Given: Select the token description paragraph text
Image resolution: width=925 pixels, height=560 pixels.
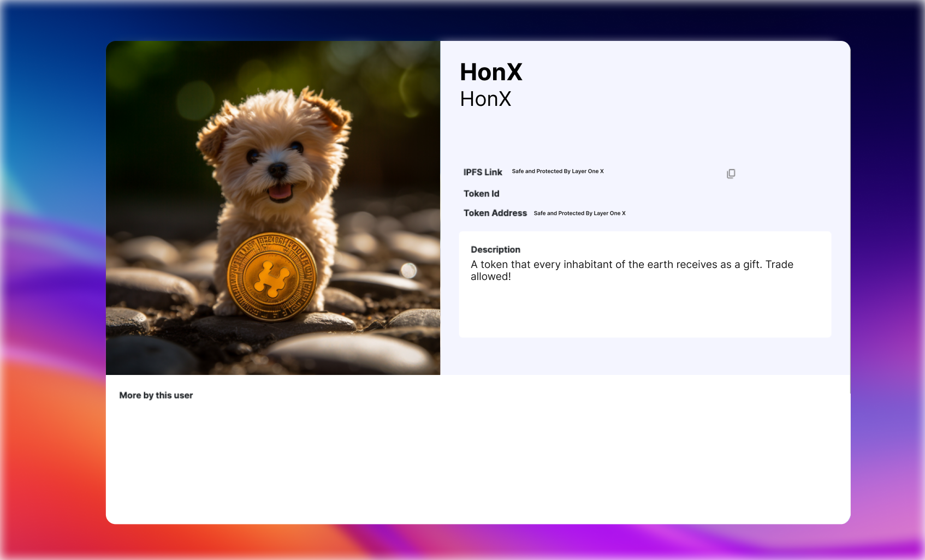Looking at the screenshot, I should pyautogui.click(x=632, y=270).
